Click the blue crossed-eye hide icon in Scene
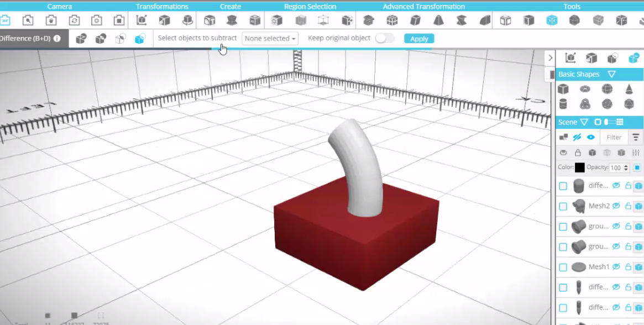The height and width of the screenshot is (325, 644). click(x=577, y=137)
